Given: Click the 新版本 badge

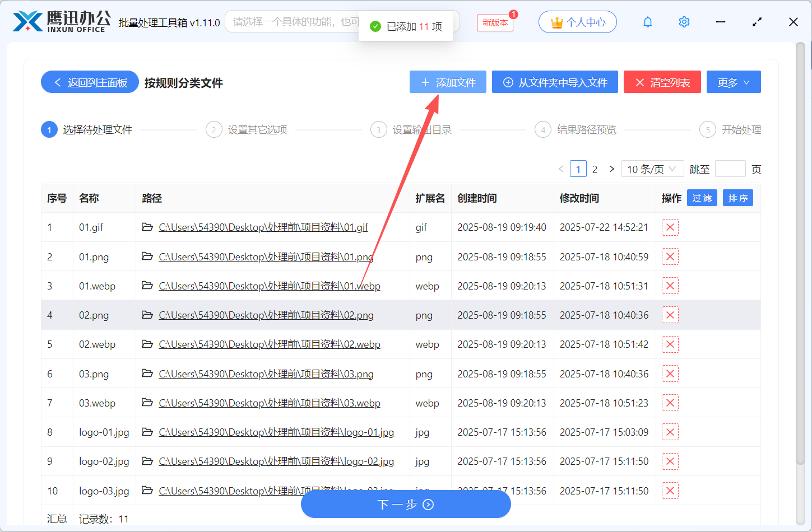Looking at the screenshot, I should (x=495, y=22).
